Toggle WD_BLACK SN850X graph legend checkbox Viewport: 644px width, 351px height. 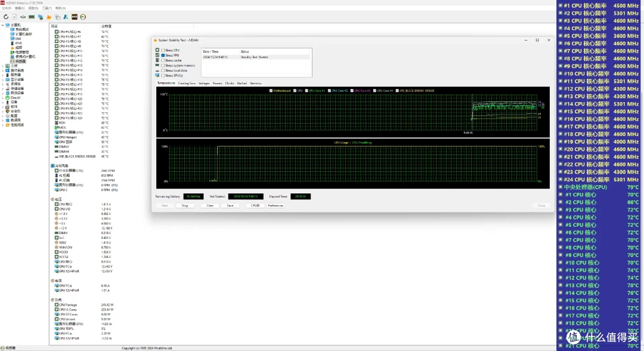(397, 90)
